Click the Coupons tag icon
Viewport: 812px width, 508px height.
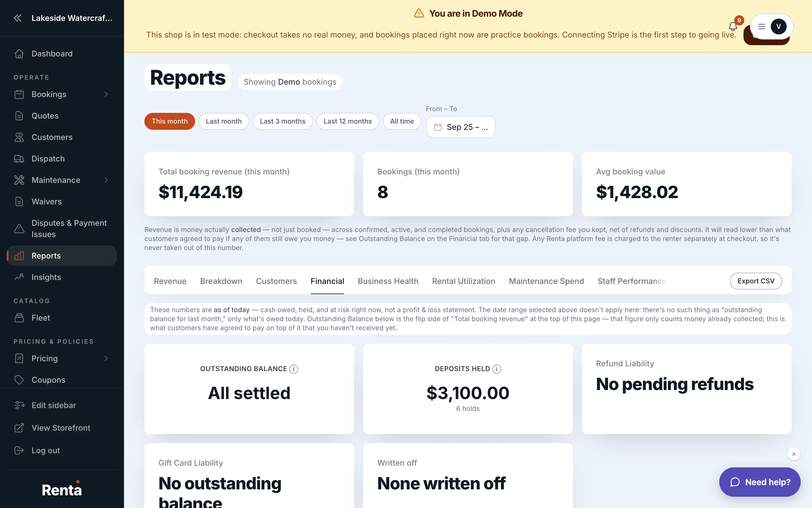(x=19, y=380)
